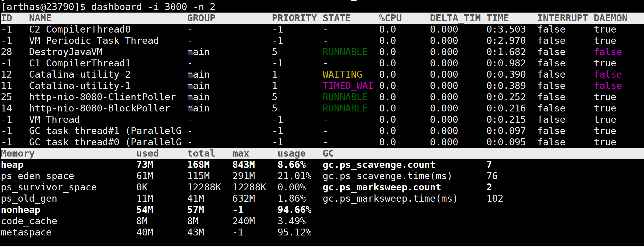Click the DAEMON column header
The width and height of the screenshot is (644, 247).
point(611,18)
